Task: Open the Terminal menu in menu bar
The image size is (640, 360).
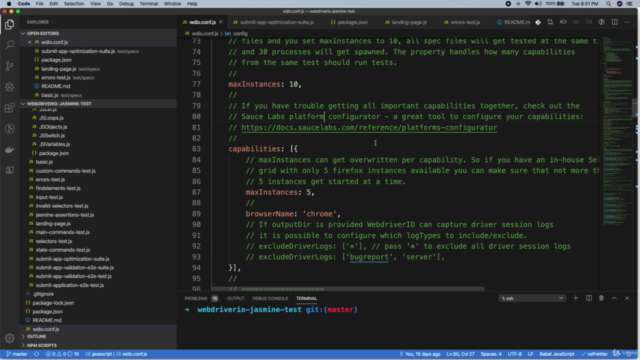Action: tap(149, 4)
